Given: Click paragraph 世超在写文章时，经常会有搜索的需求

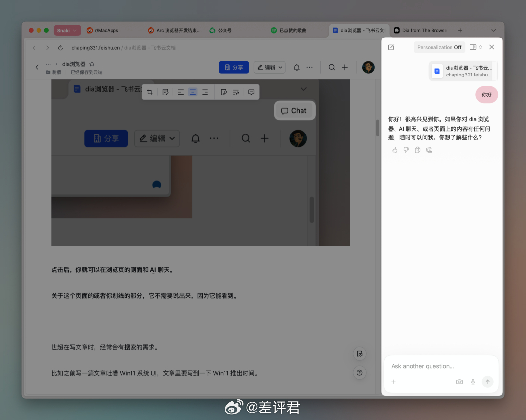Looking at the screenshot, I should 106,347.
